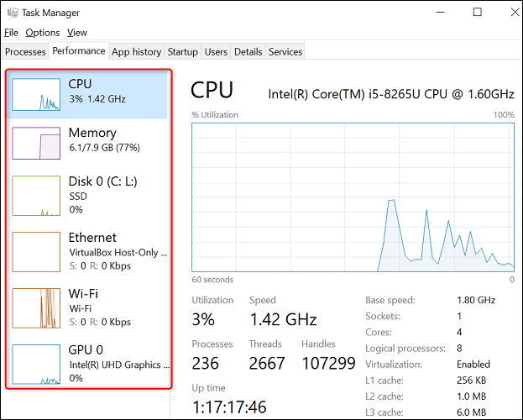Maximize the Task Manager window
The height and width of the screenshot is (420, 523).
(477, 13)
